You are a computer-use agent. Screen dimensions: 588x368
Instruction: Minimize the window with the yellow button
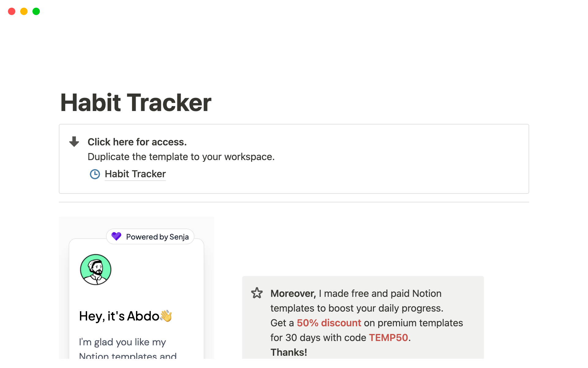coord(24,11)
